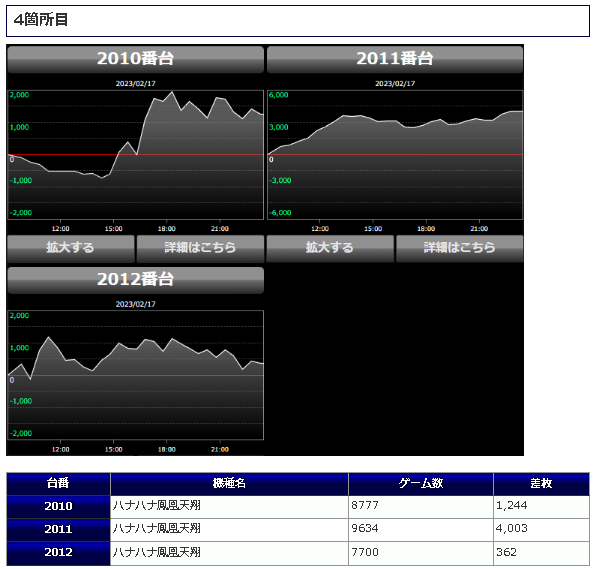Select the 機種名 column header
594x569 pixels.
[229, 484]
